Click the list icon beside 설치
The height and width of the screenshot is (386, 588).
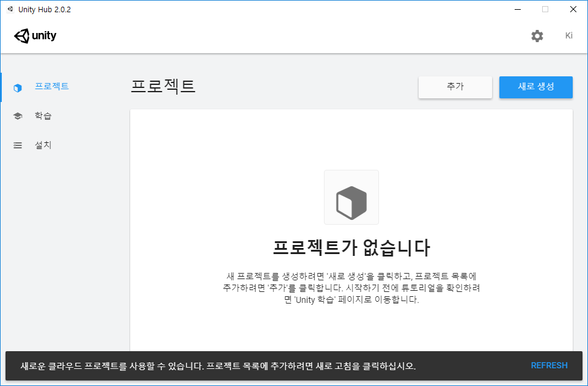18,145
